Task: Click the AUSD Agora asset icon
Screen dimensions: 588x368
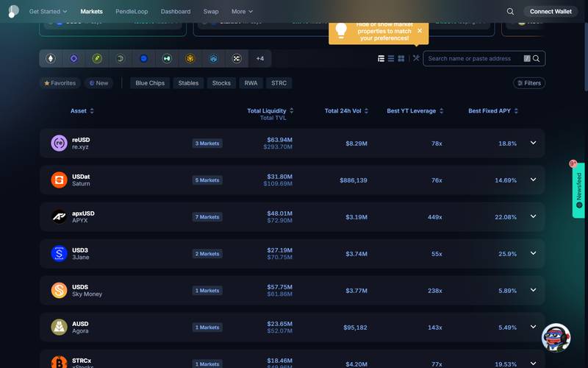Action: coord(59,327)
